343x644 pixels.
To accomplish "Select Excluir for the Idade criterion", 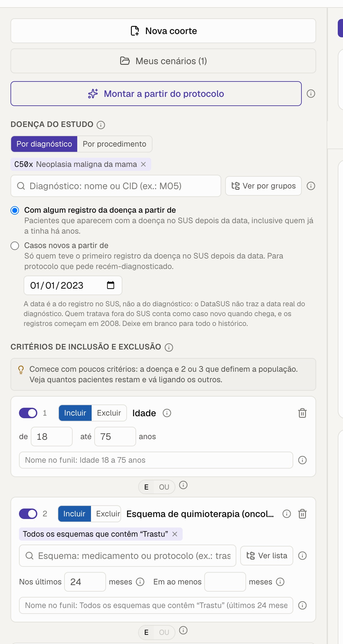I will (109, 413).
